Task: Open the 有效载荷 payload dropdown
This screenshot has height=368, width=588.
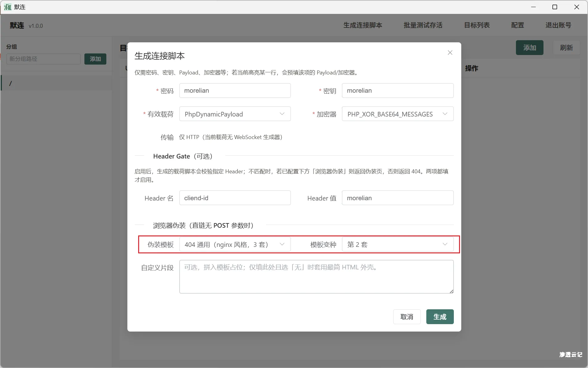Action: pyautogui.click(x=235, y=114)
